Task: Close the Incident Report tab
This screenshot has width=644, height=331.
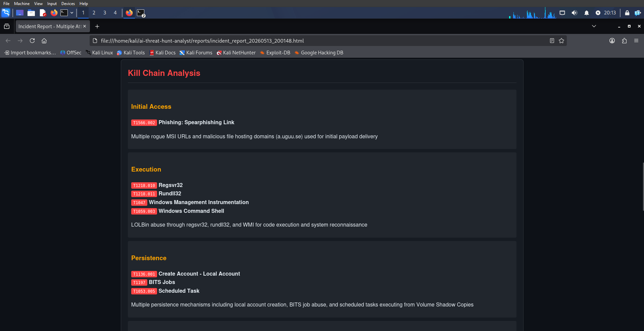Action: point(85,26)
